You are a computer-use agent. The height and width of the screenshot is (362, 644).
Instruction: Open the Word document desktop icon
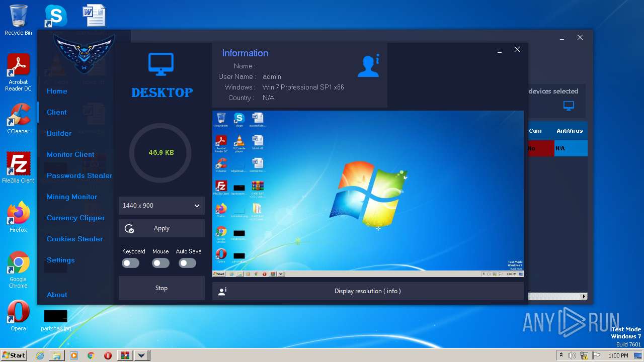(94, 16)
